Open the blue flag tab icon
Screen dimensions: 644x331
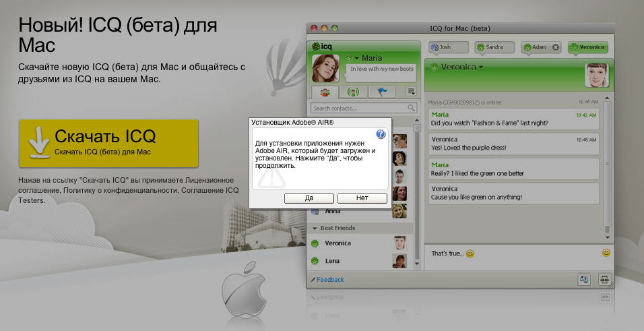point(381,92)
